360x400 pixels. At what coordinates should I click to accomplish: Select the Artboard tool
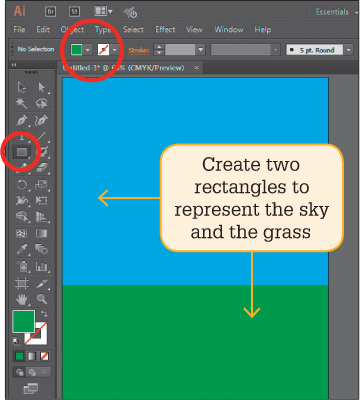coord(22,283)
